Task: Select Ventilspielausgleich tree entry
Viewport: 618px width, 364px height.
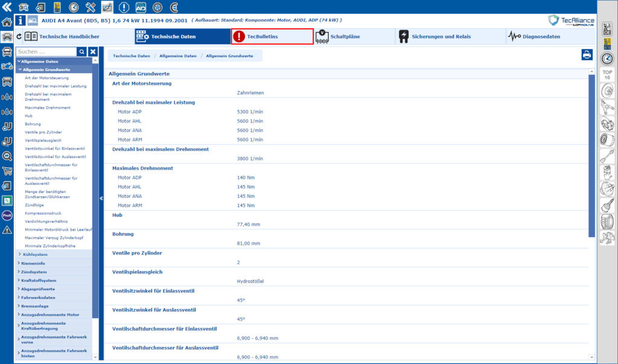Action: coord(43,141)
